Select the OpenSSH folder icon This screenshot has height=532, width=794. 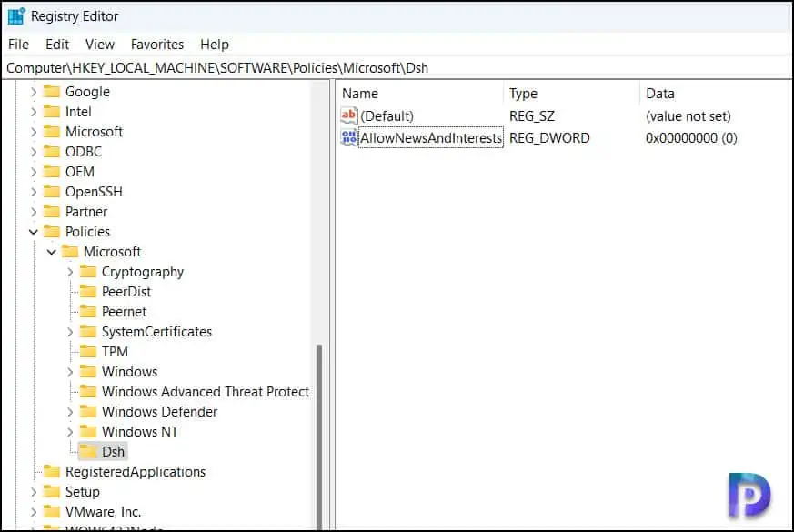[52, 191]
